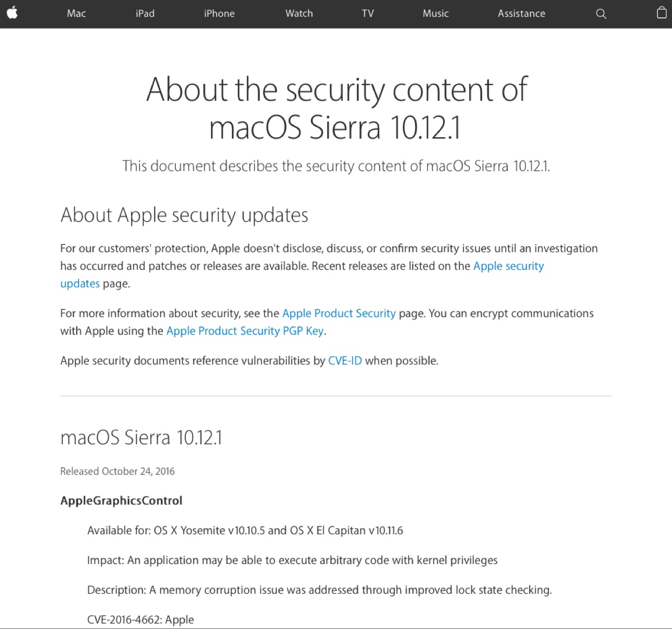Open the TV section
Screen dimensions: 672x629
click(x=368, y=13)
